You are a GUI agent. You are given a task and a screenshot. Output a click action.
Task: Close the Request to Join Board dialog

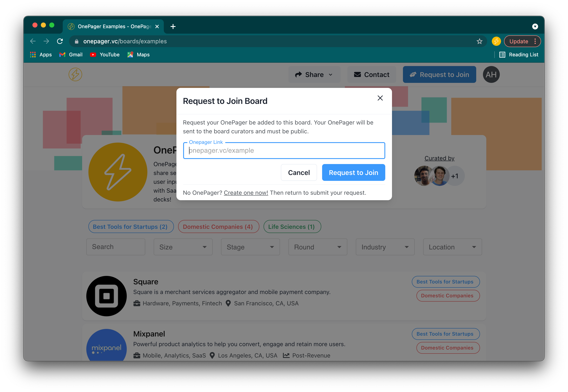tap(380, 98)
